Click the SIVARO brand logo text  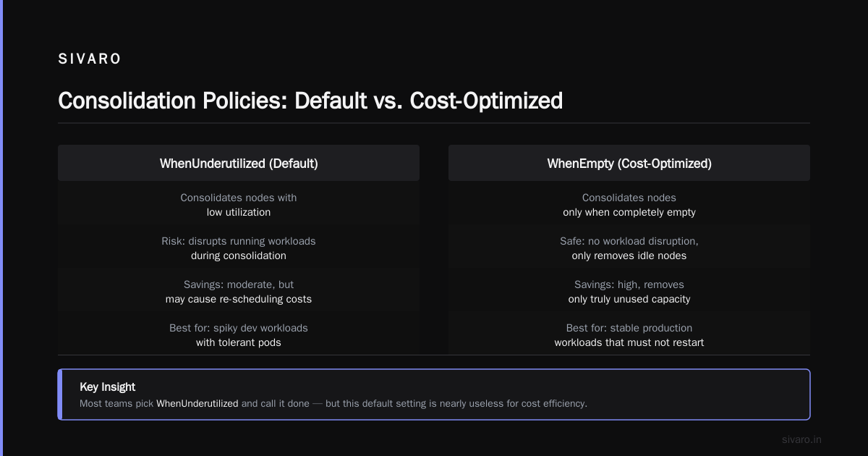pyautogui.click(x=90, y=59)
